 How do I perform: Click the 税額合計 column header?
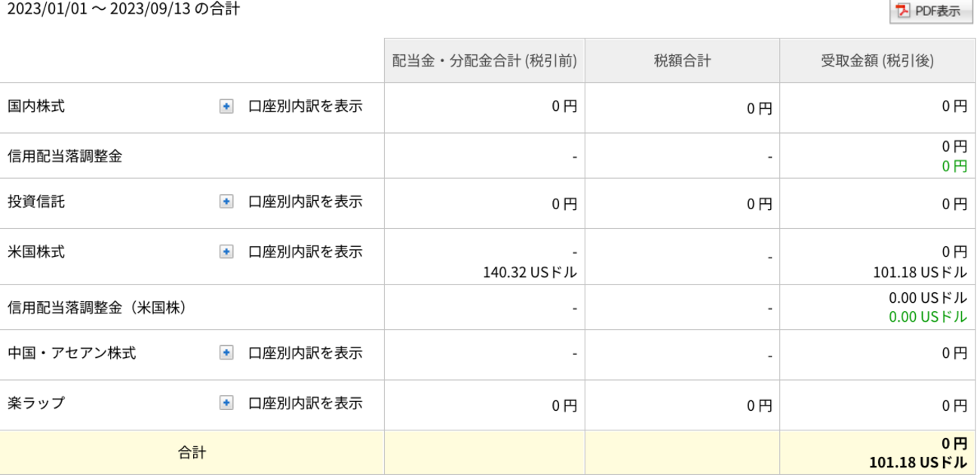pos(682,61)
